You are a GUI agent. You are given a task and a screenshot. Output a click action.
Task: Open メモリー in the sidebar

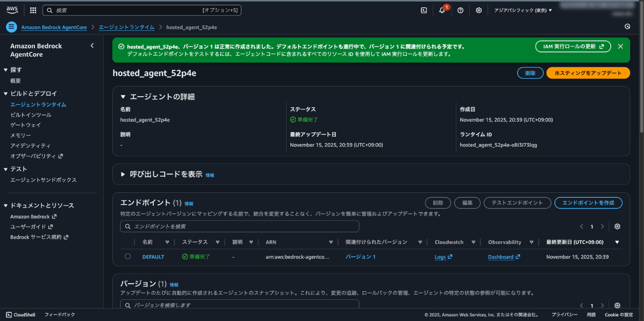(21, 135)
